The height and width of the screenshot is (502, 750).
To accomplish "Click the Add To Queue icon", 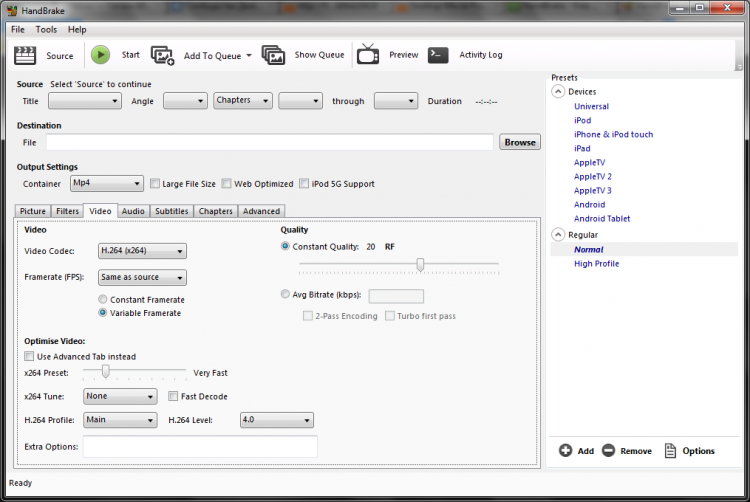I will coord(163,55).
